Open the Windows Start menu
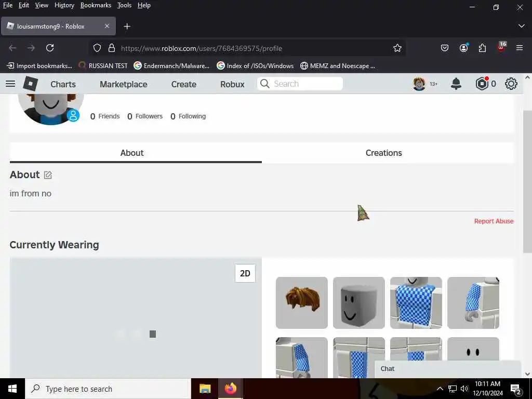This screenshot has width=532, height=399. [x=12, y=389]
